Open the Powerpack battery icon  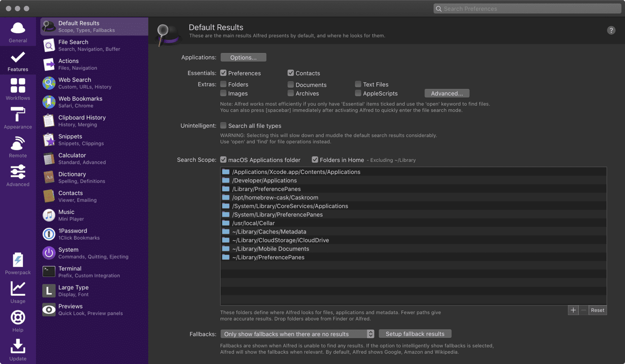point(18,260)
